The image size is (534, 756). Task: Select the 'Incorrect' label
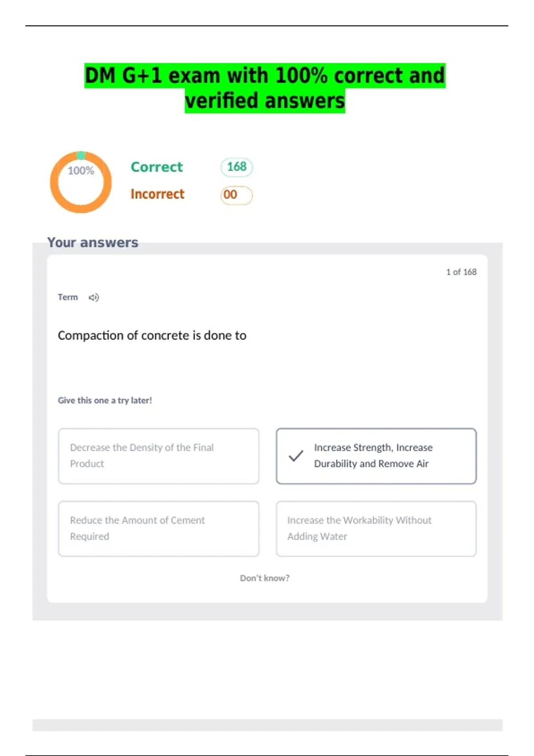[157, 194]
